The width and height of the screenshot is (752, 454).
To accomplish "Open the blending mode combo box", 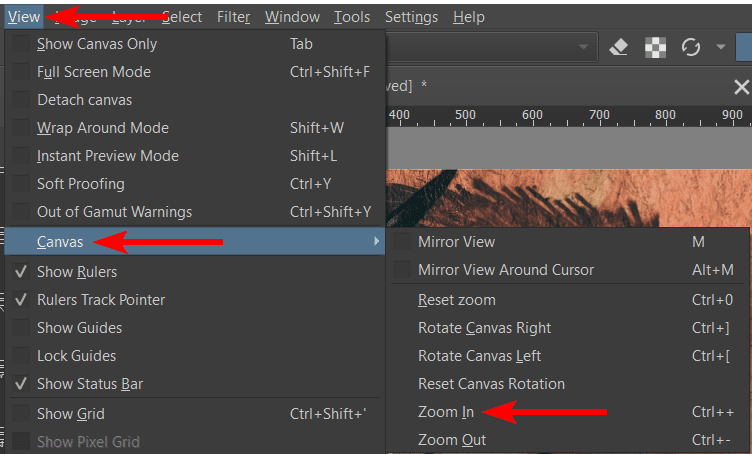I will click(490, 47).
